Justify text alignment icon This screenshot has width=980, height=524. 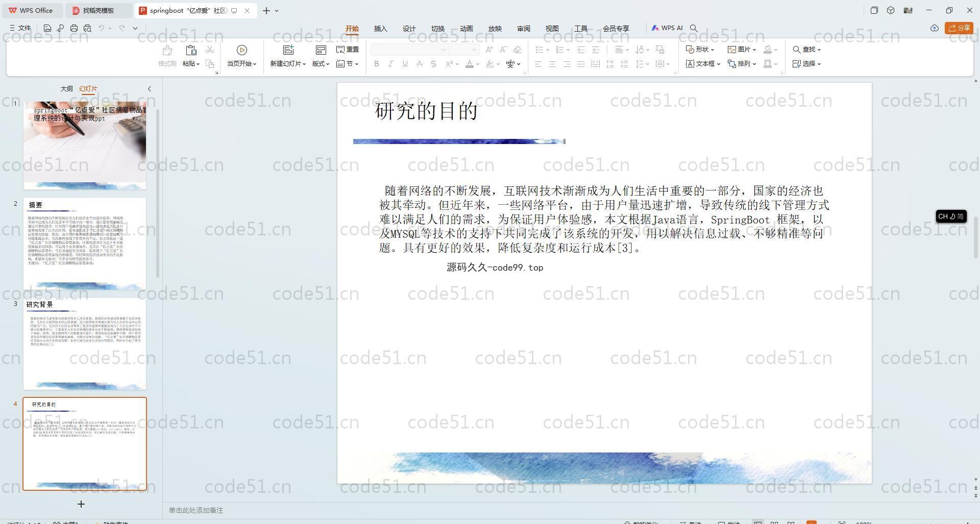[x=581, y=64]
